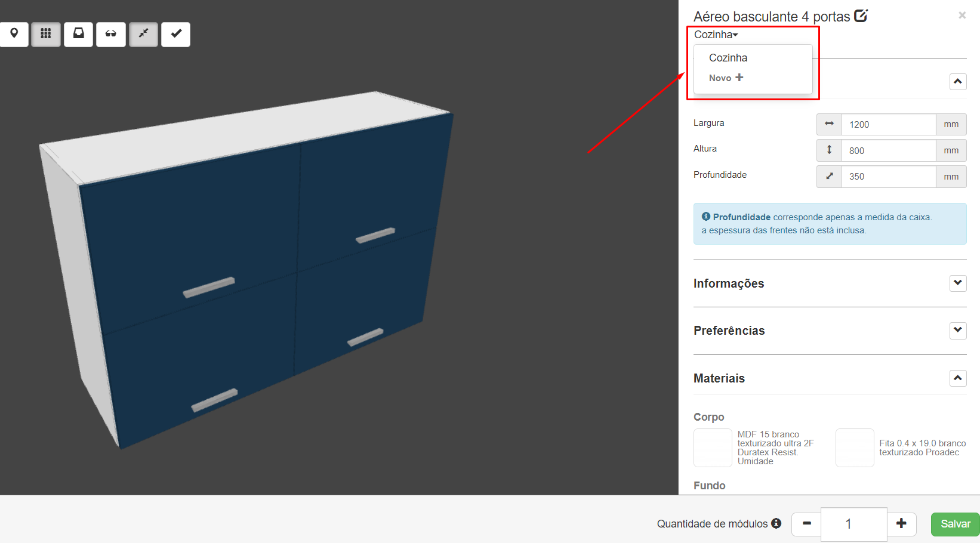Expand the Preferências section
Screen dimensions: 980x543
click(x=958, y=330)
